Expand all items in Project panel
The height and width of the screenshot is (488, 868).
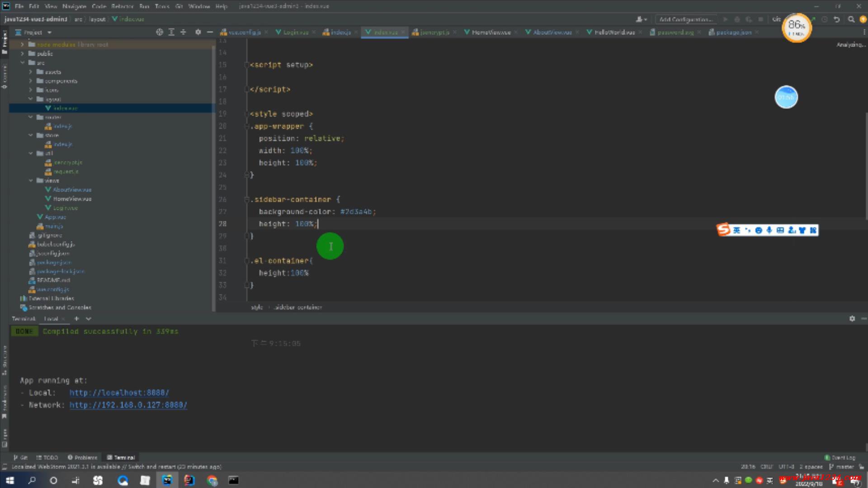pyautogui.click(x=171, y=32)
